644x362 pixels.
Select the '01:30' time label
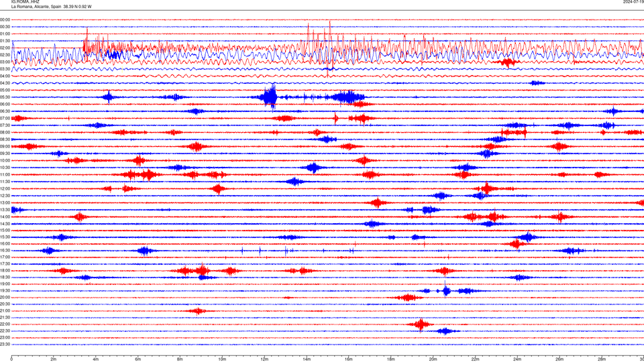tap(5, 41)
